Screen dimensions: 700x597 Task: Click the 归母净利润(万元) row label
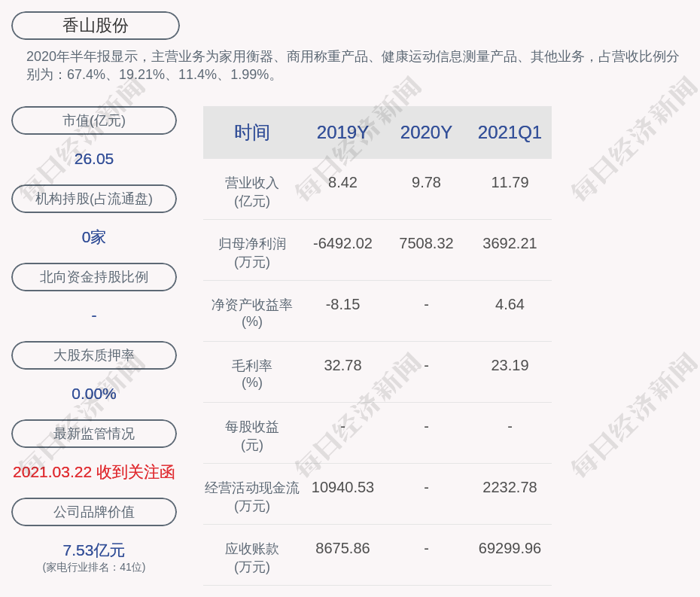(251, 252)
